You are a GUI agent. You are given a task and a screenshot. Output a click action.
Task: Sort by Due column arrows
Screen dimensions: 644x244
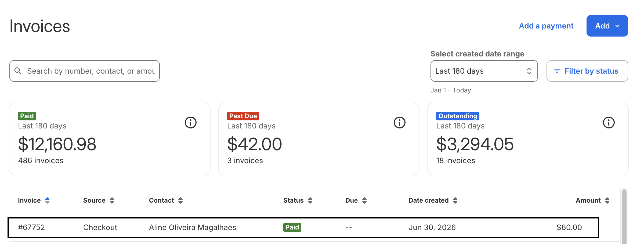pos(364,200)
